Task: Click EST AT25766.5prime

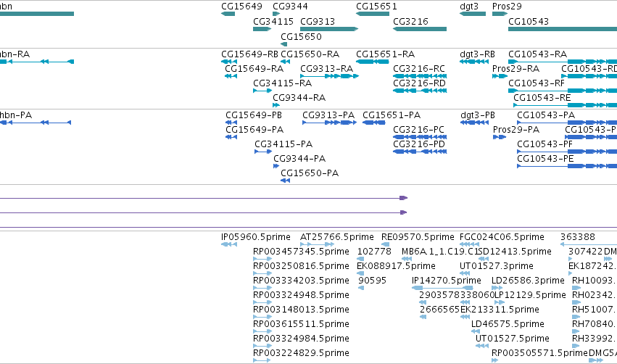Action: (337, 237)
